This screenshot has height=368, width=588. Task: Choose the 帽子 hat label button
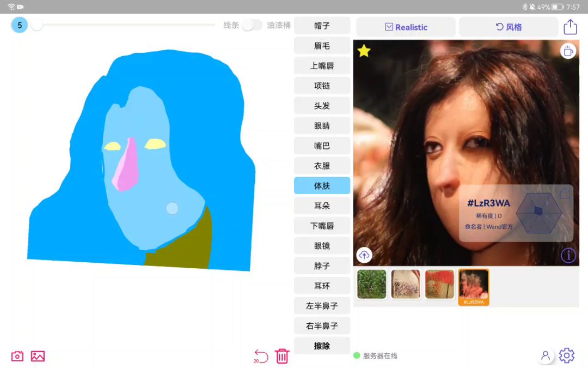tap(322, 26)
